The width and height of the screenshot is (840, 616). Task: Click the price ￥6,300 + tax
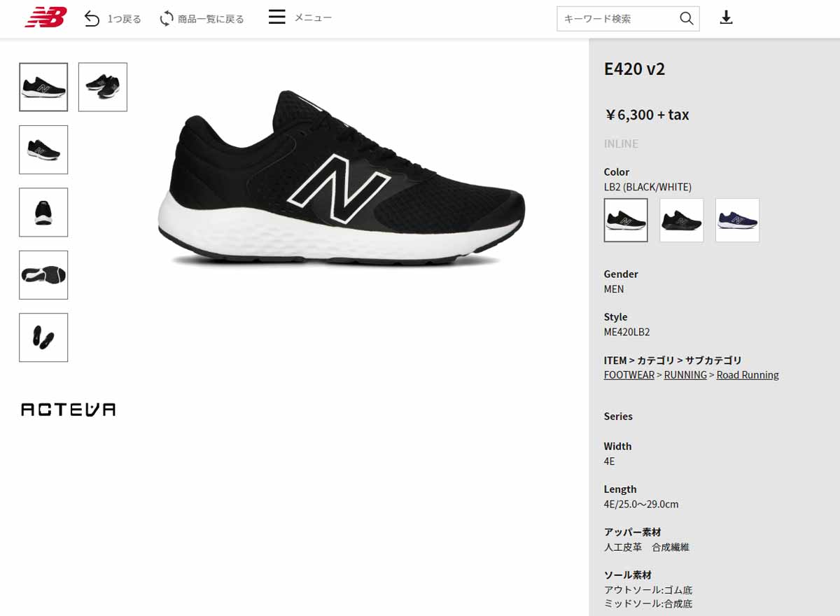[x=647, y=115]
